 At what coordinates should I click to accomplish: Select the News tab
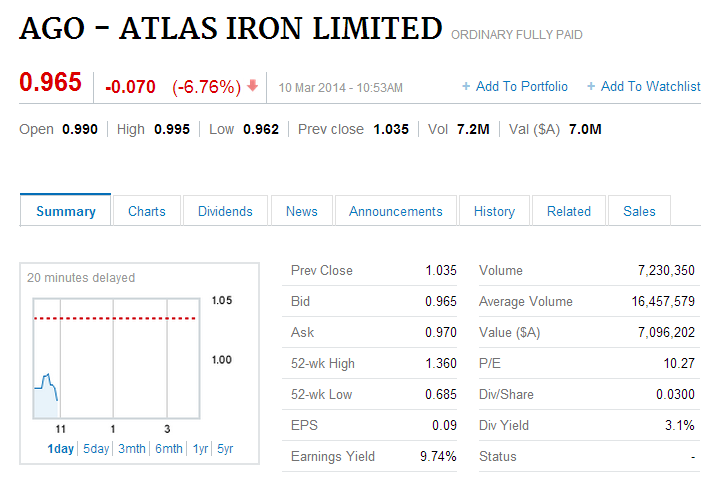(301, 211)
